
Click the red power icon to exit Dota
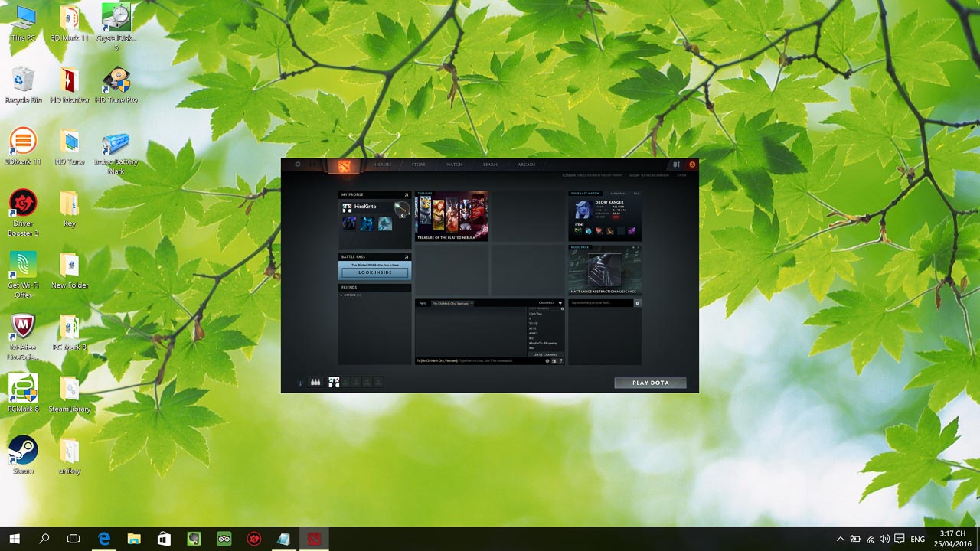click(692, 163)
